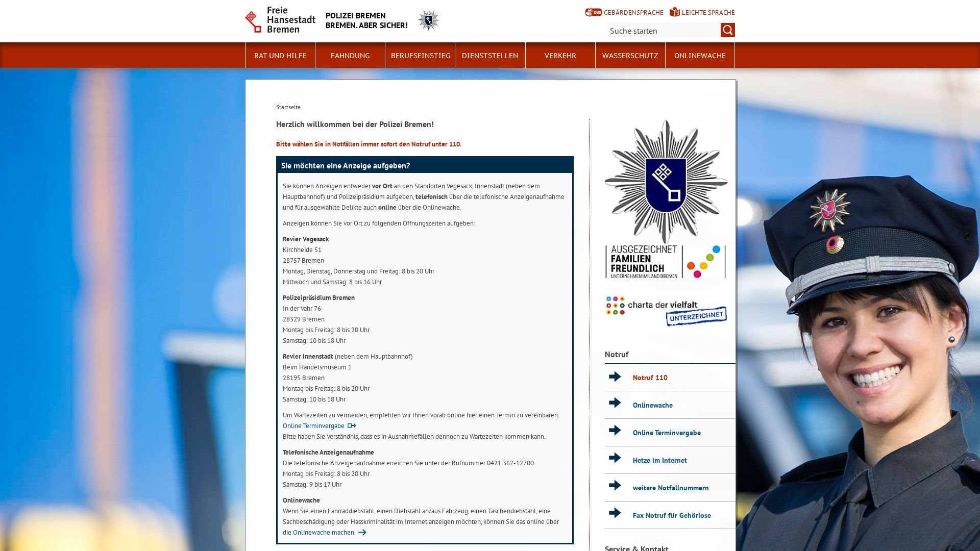The image size is (980, 551).
Task: Click the arrow icon beside weitere Notfallnummern
Action: click(x=615, y=485)
